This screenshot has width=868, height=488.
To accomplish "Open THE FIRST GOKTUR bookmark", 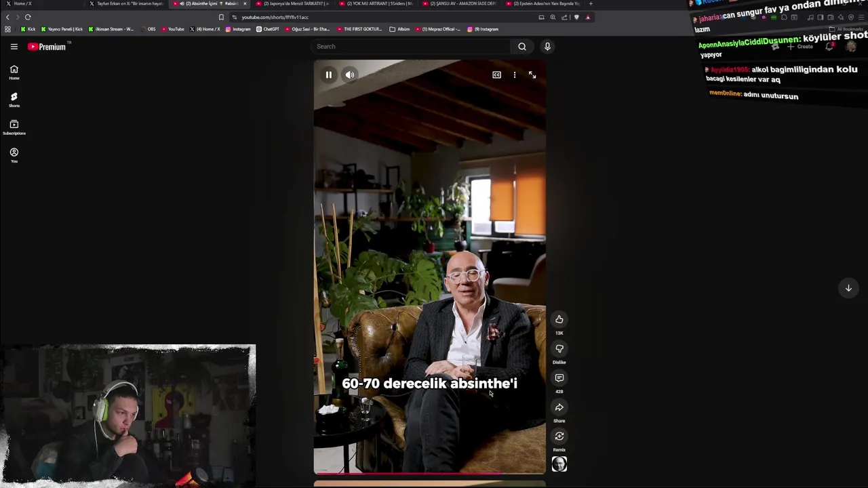I will coord(359,29).
